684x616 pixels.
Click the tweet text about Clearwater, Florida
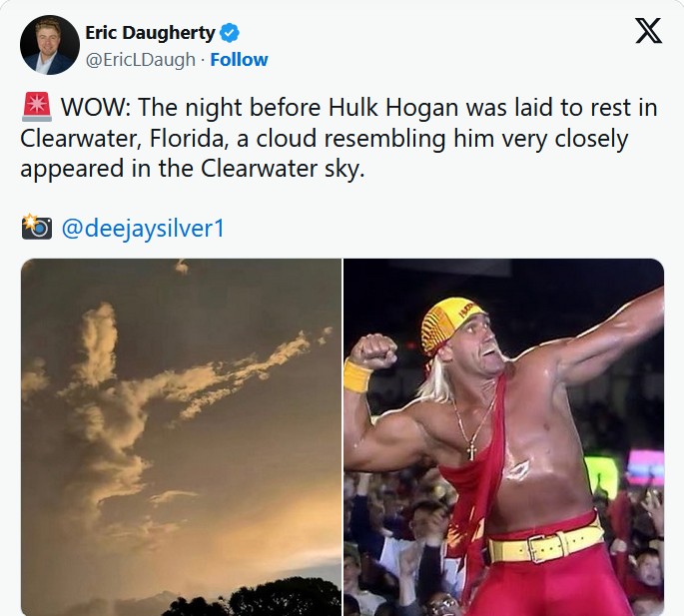tap(339, 138)
